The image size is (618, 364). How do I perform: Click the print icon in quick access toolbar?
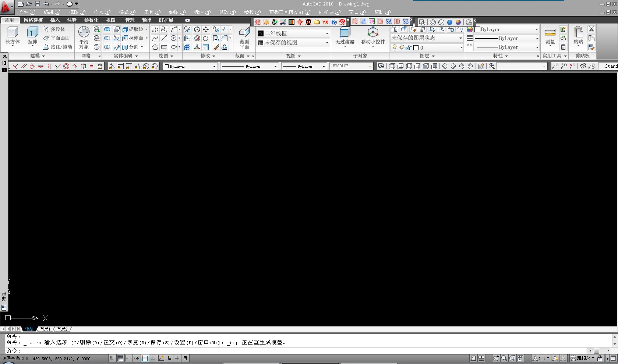[69, 4]
